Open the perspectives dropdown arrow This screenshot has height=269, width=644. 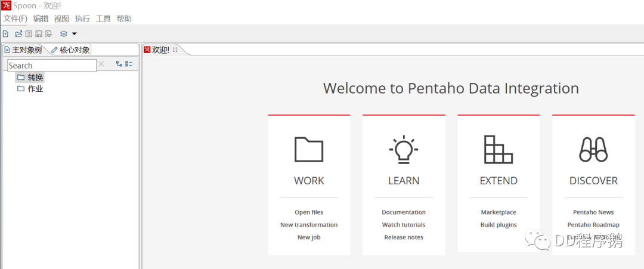75,33
